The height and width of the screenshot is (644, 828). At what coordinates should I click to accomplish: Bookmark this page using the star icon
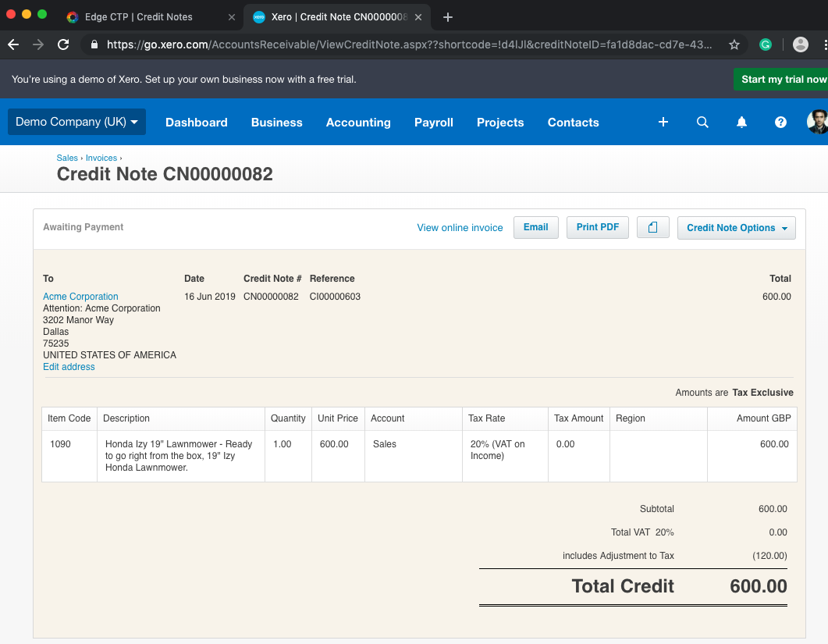point(734,44)
